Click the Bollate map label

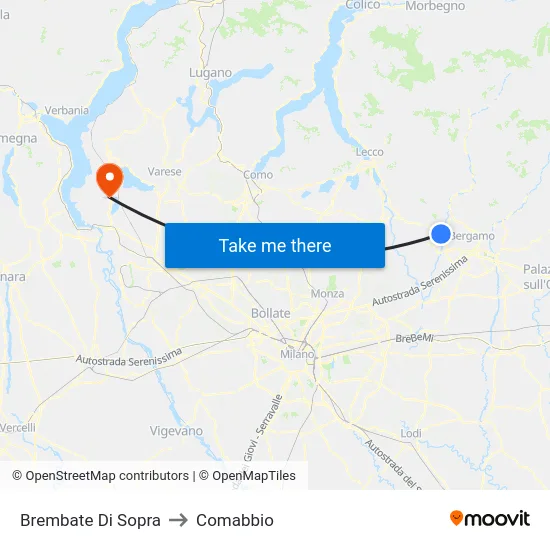coord(271,313)
